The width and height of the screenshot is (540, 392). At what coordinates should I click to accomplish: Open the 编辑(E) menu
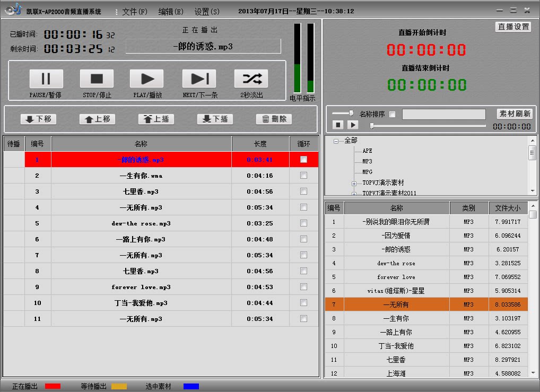(x=171, y=12)
